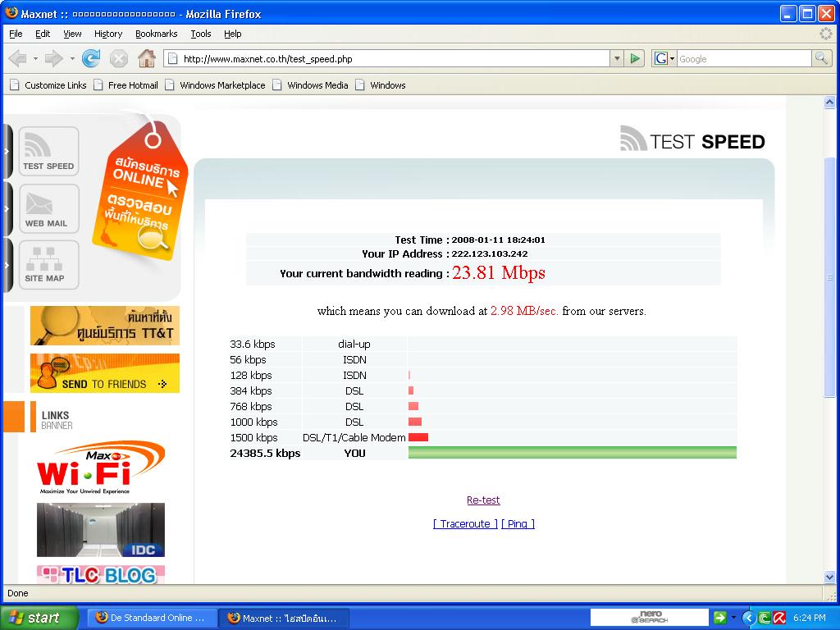840x630 pixels.
Task: Click the 2.98 MB/sec download rate
Action: (524, 311)
